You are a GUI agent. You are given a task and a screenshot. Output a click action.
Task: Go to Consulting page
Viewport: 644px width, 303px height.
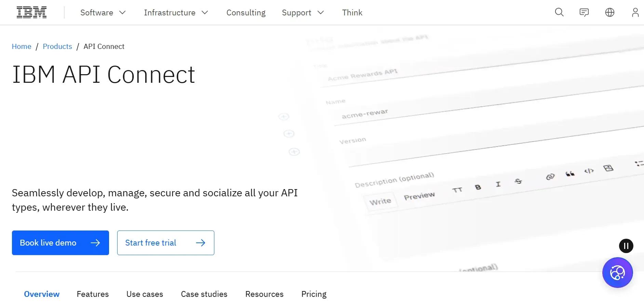pos(246,13)
